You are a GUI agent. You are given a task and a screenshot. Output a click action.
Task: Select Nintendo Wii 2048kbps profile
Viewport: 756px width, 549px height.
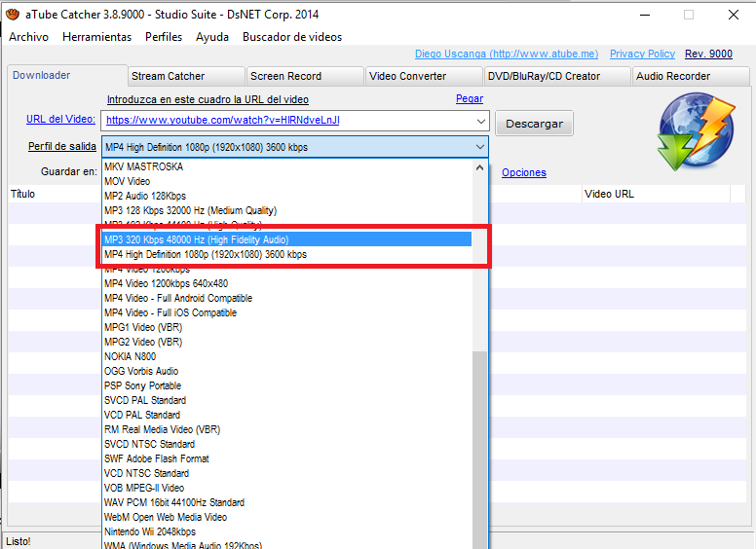pyautogui.click(x=287, y=531)
